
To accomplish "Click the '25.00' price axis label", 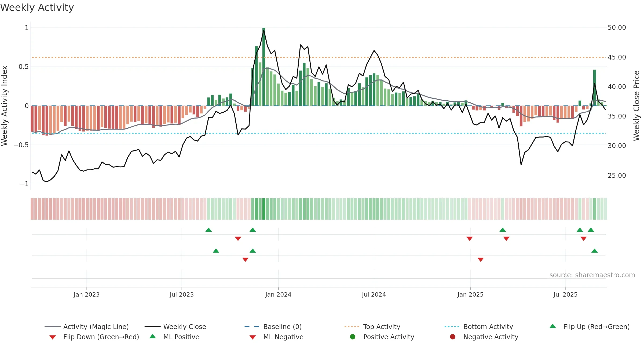I will (617, 176).
